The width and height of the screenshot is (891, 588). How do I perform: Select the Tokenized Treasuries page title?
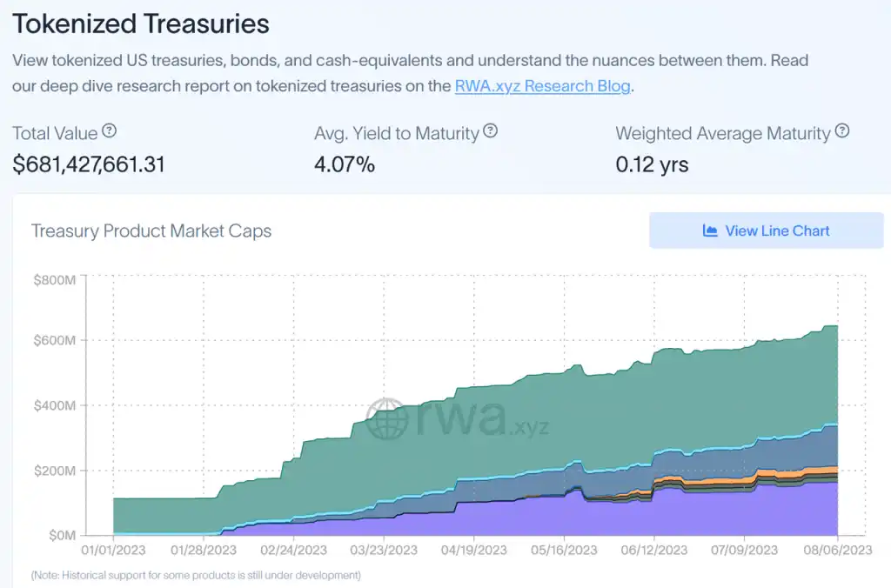139,23
